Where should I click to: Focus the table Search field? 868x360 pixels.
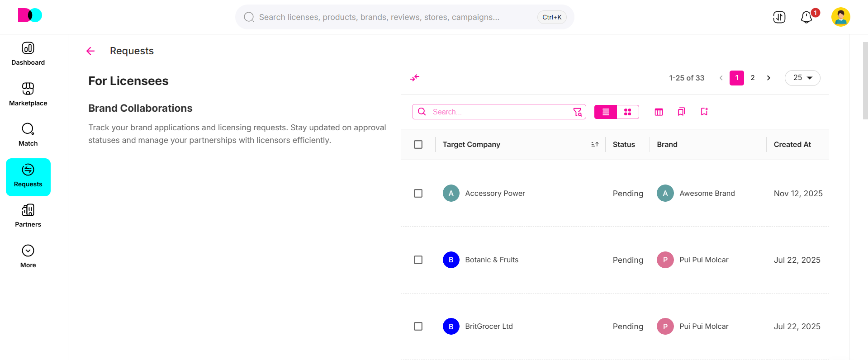(499, 112)
